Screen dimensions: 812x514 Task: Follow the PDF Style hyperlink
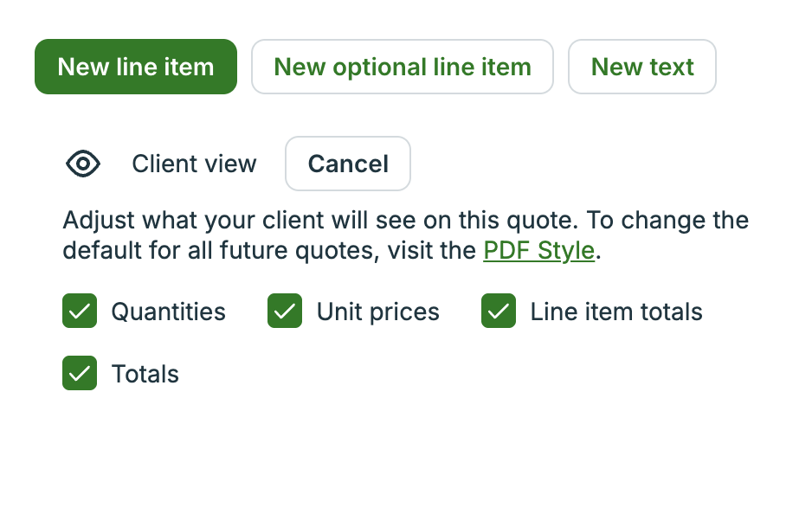[x=538, y=250]
